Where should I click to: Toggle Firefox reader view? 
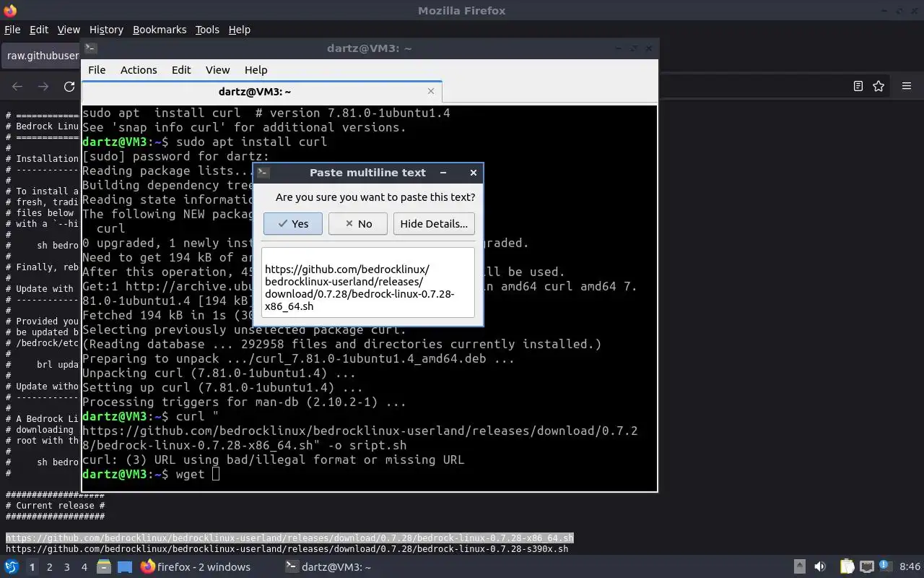click(858, 86)
